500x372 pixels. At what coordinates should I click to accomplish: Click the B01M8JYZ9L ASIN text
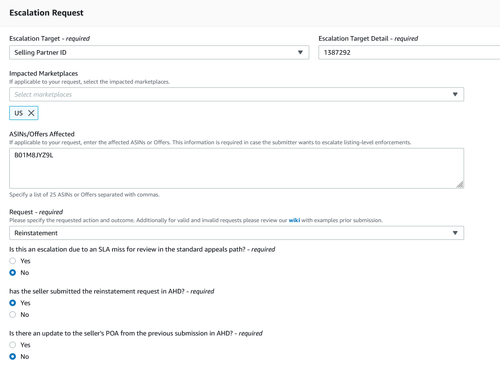pos(34,155)
